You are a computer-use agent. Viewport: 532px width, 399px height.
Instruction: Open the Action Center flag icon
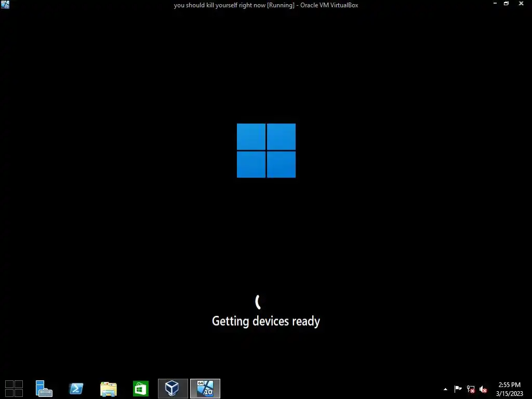tap(458, 389)
